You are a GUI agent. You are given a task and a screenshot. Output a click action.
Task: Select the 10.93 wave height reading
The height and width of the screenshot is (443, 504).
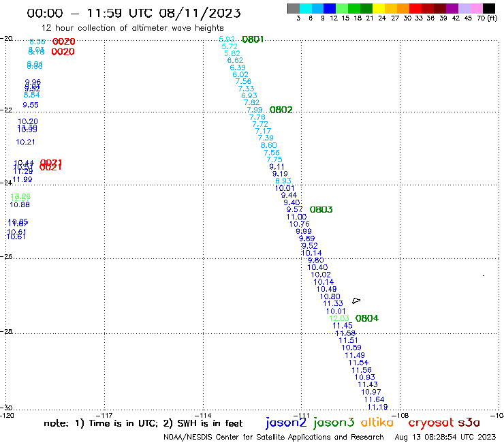pos(365,378)
